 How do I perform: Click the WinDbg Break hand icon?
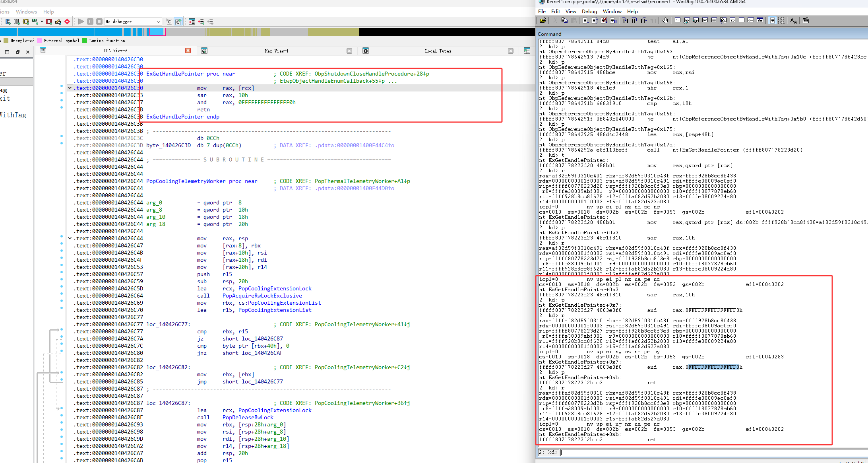(x=665, y=21)
